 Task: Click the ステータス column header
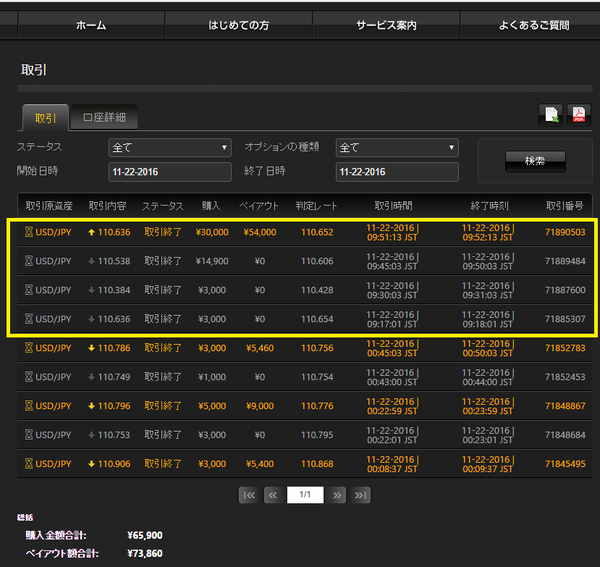tap(163, 206)
